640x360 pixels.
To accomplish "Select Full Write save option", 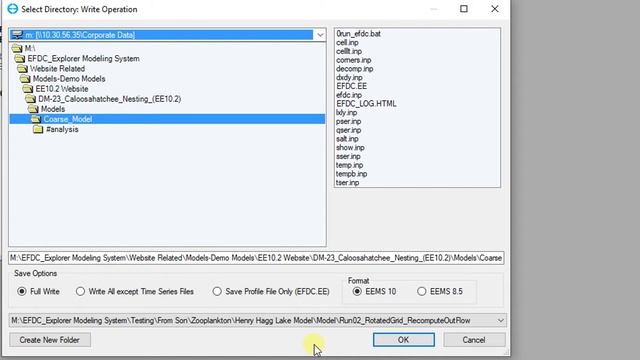I will [x=22, y=291].
